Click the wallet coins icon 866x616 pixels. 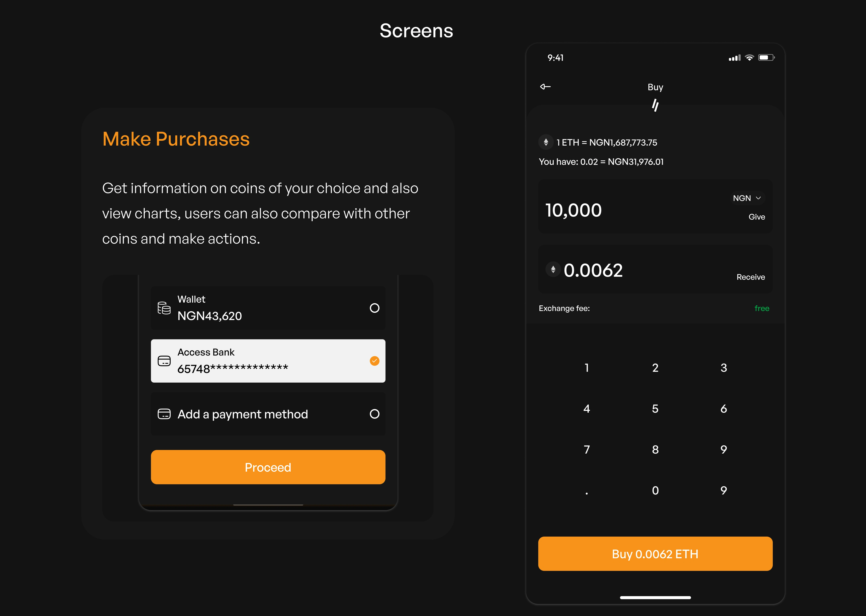164,308
